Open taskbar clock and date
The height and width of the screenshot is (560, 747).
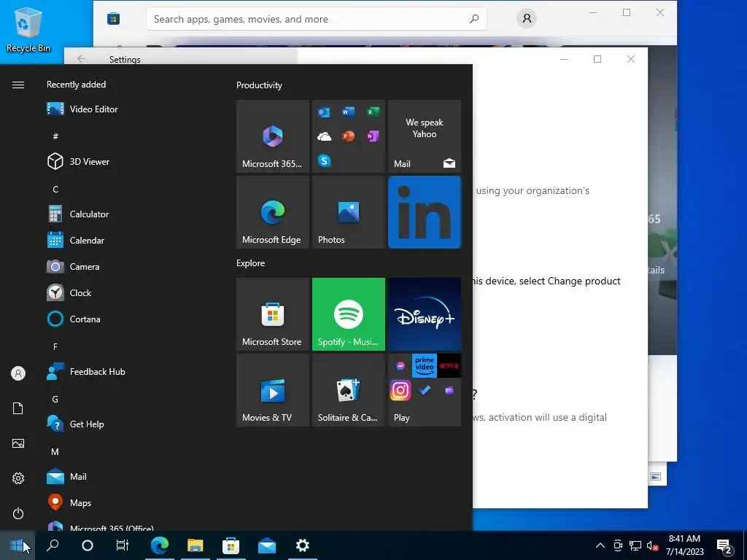click(684, 545)
